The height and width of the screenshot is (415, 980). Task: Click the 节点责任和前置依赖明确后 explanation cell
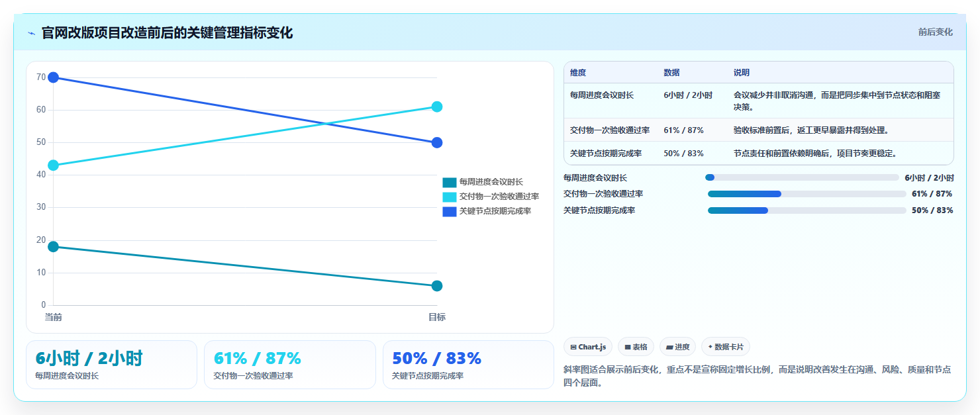click(x=815, y=154)
